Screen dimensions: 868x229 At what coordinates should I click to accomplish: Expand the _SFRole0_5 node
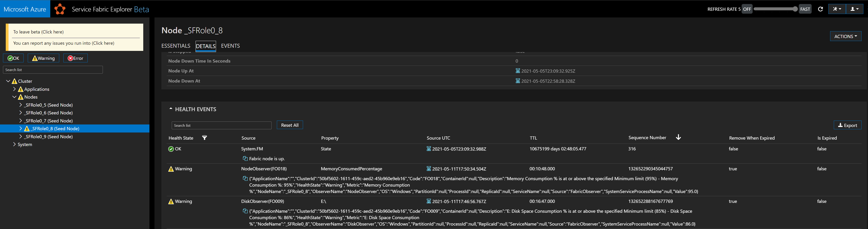21,105
